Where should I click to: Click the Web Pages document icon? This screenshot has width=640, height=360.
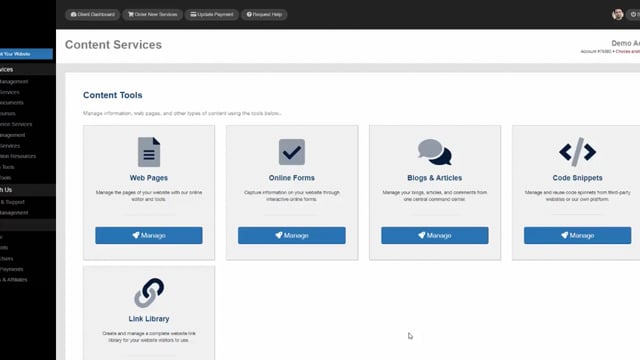(x=149, y=152)
